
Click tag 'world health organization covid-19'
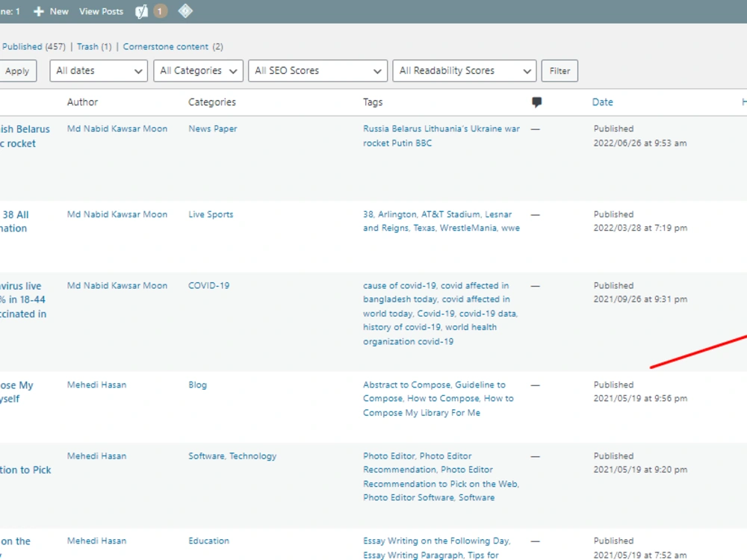[x=430, y=335]
